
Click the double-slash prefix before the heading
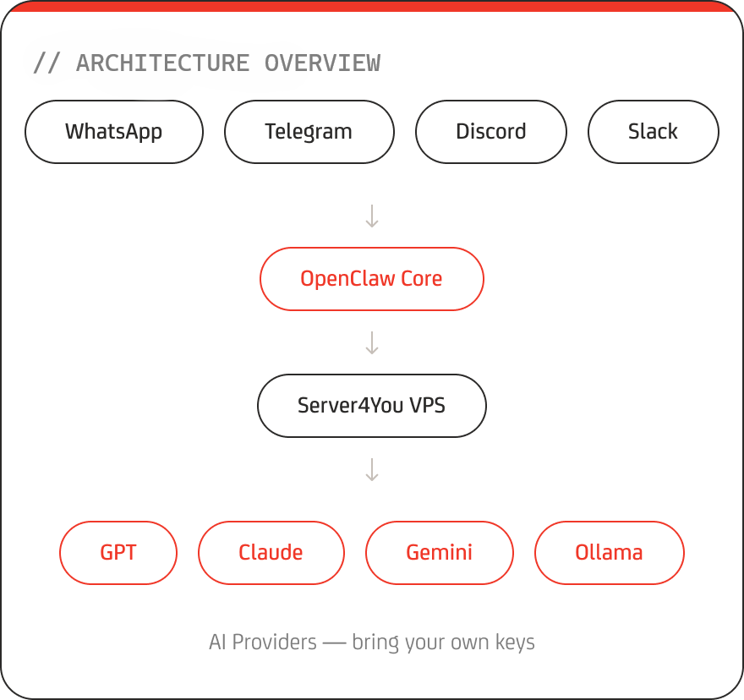(47, 63)
